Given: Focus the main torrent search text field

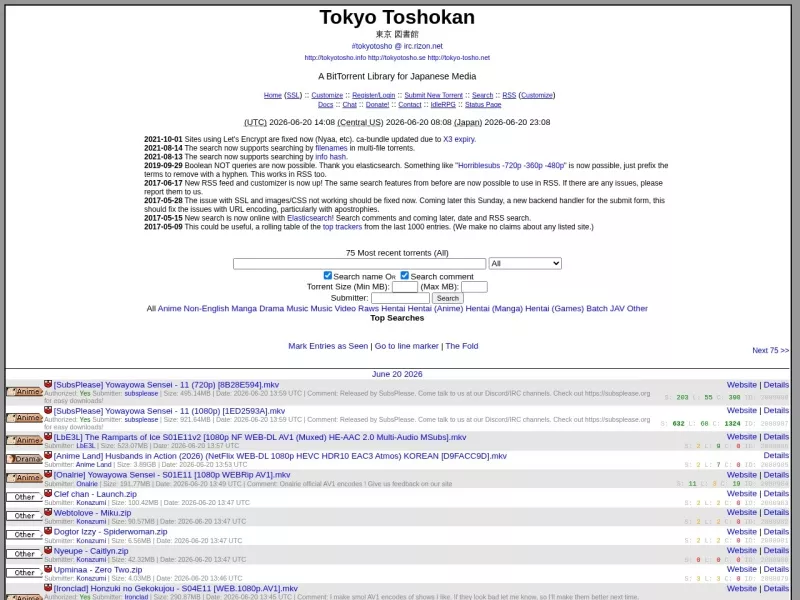Looking at the screenshot, I should click(360, 263).
